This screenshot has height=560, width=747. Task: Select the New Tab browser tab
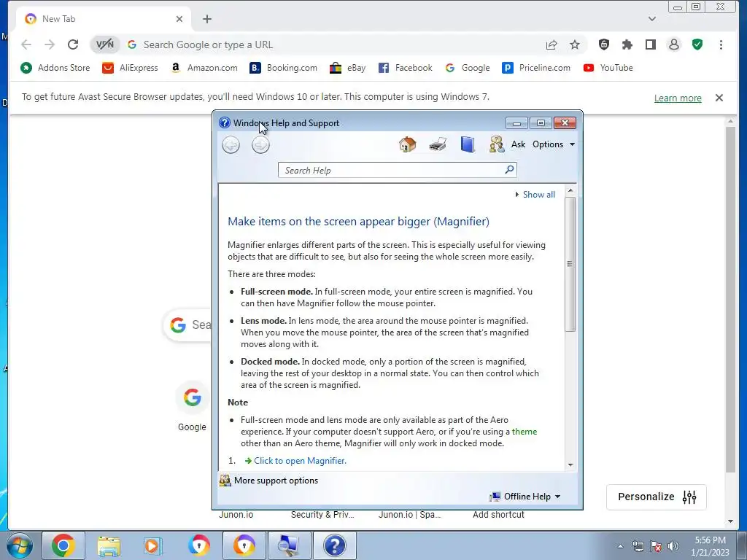tap(104, 19)
